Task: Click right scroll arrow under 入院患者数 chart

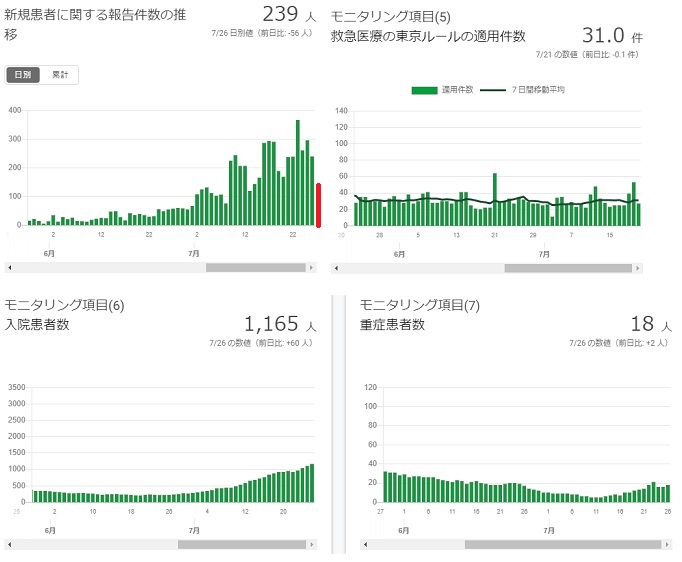Action: tap(312, 544)
